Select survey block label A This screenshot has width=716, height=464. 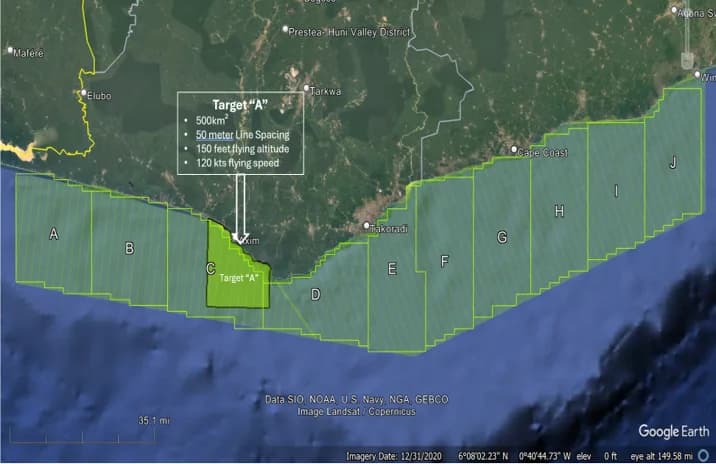54,234
